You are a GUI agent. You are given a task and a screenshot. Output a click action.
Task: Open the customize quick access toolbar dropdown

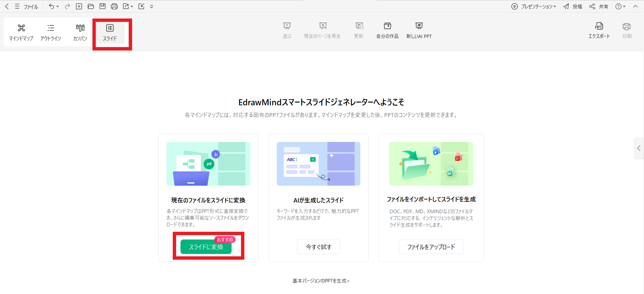pyautogui.click(x=152, y=6)
